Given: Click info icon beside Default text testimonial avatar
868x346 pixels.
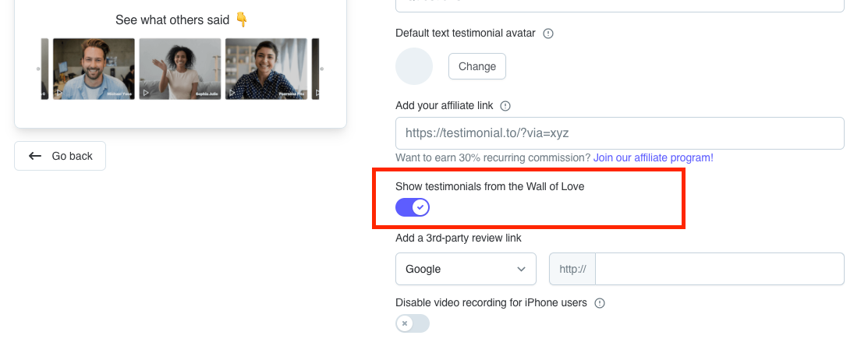Looking at the screenshot, I should (x=548, y=34).
